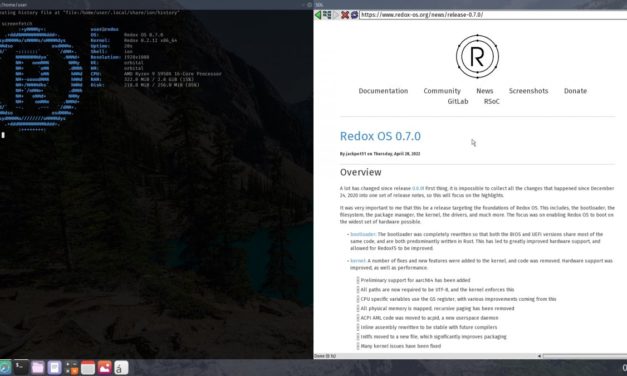
Task: Follow the bootloader link
Action: pyautogui.click(x=363, y=234)
